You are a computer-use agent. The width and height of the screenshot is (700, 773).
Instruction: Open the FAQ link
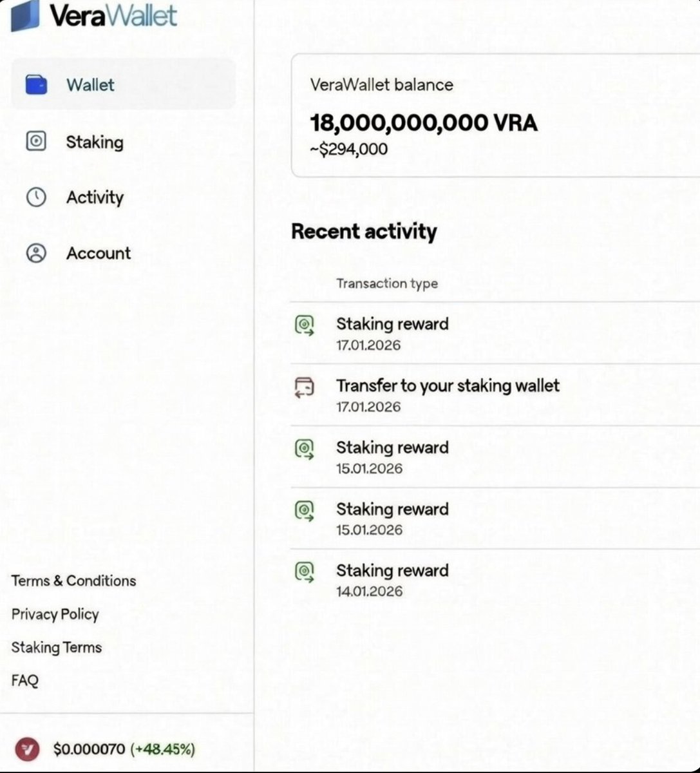click(x=24, y=680)
